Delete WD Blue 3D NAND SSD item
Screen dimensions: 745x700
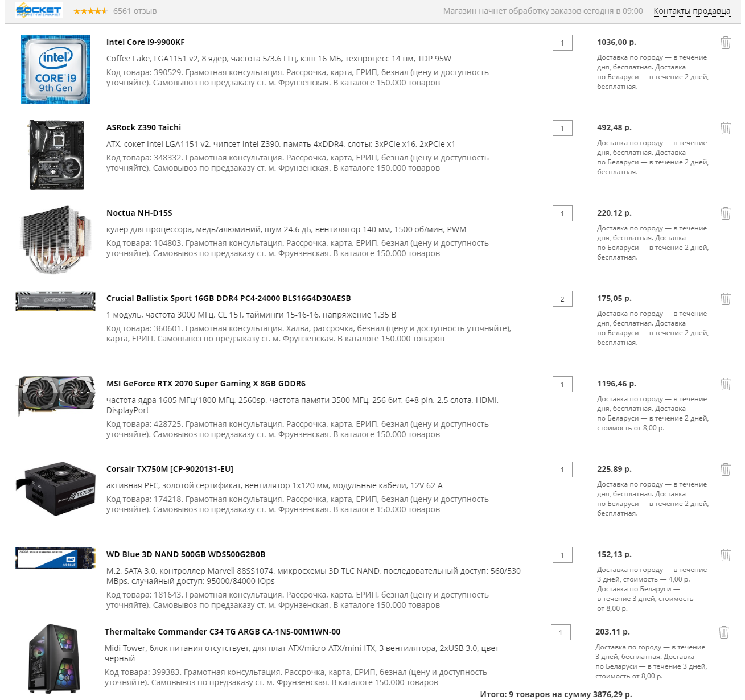726,555
